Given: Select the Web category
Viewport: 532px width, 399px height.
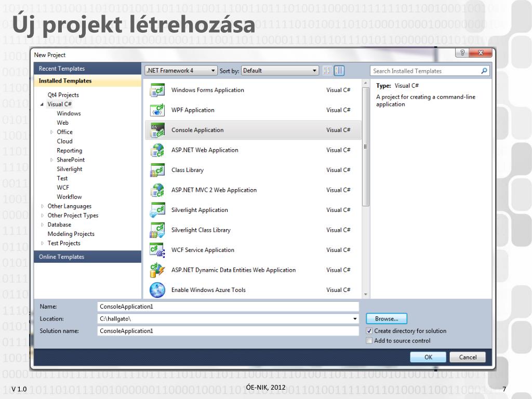Looking at the screenshot, I should point(63,123).
